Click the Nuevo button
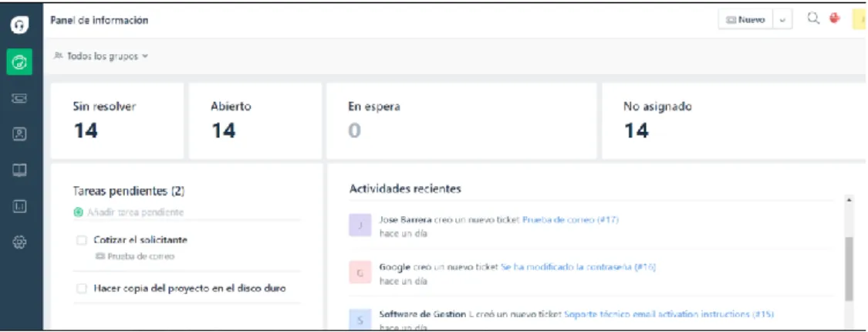 click(x=745, y=20)
